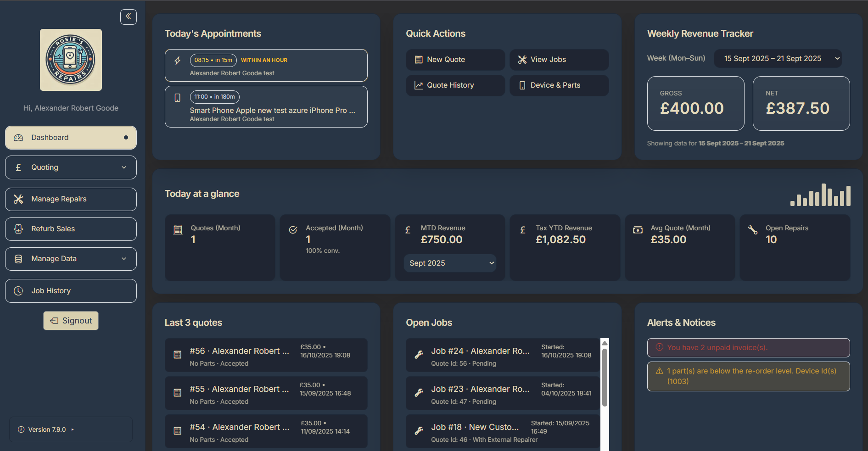
Task: Click the wrench icon in Open Repairs card
Action: [x=753, y=230]
